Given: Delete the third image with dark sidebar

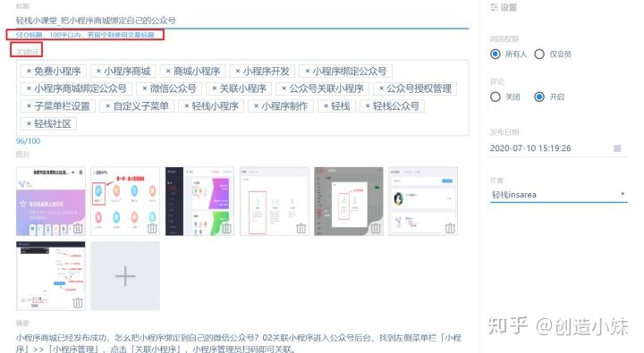Looking at the screenshot, I should point(226,228).
